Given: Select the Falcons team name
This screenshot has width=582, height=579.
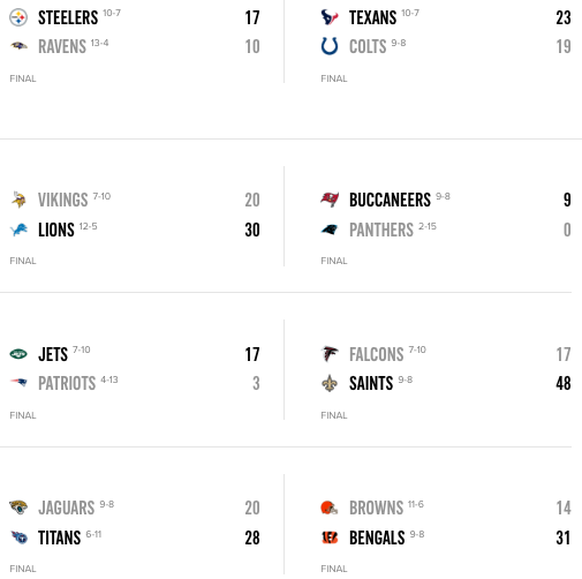Looking at the screenshot, I should 376,354.
